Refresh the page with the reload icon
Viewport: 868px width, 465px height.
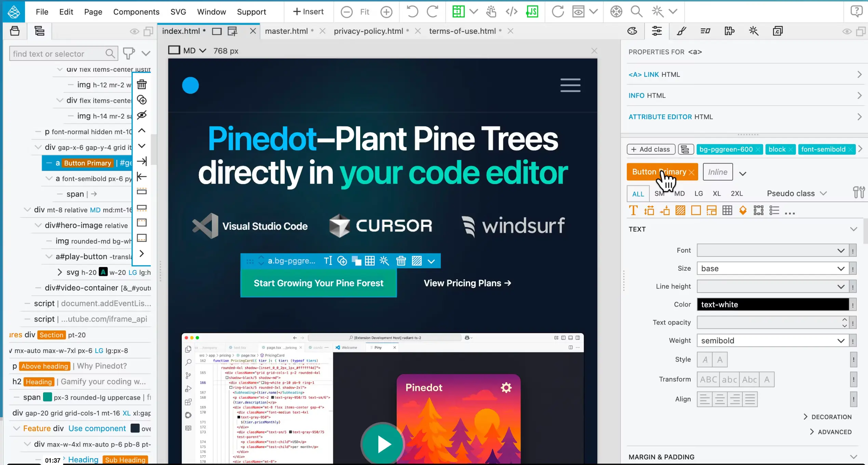[x=558, y=12]
